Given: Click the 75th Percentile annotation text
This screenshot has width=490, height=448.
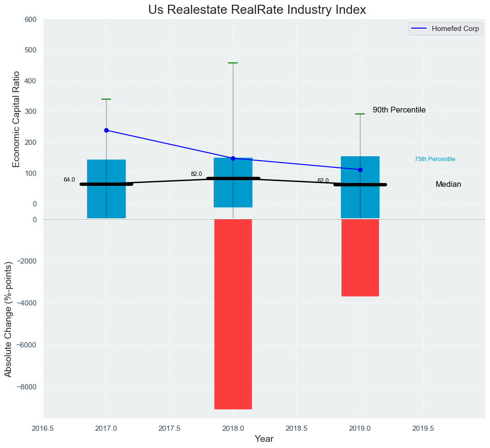Looking at the screenshot, I should (x=435, y=159).
